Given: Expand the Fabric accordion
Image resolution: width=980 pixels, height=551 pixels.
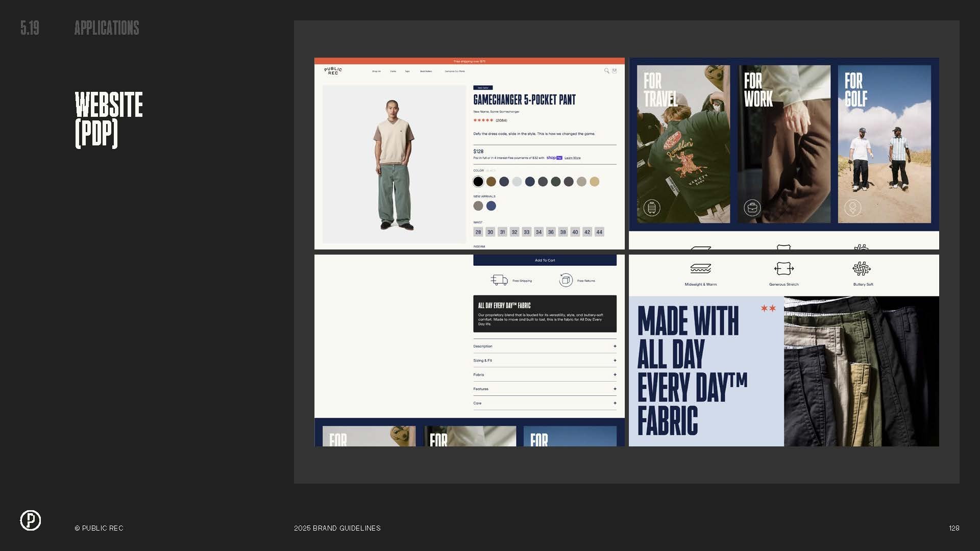Looking at the screenshot, I should (545, 375).
